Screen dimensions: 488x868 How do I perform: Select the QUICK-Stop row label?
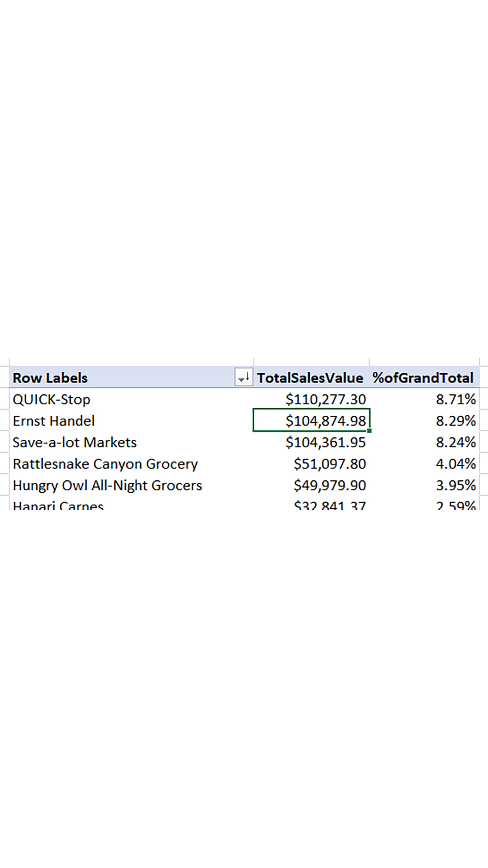(52, 400)
